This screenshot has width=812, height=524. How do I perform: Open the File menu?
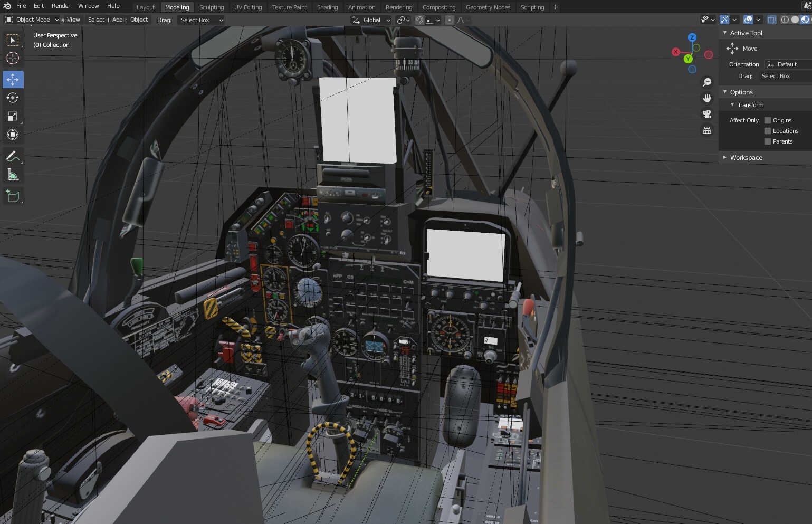coord(21,6)
